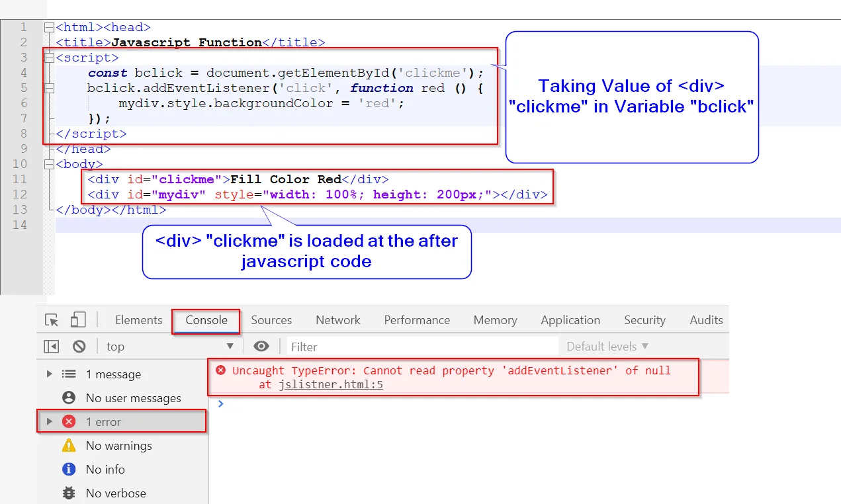Open the Sources tab
841x504 pixels.
271,320
